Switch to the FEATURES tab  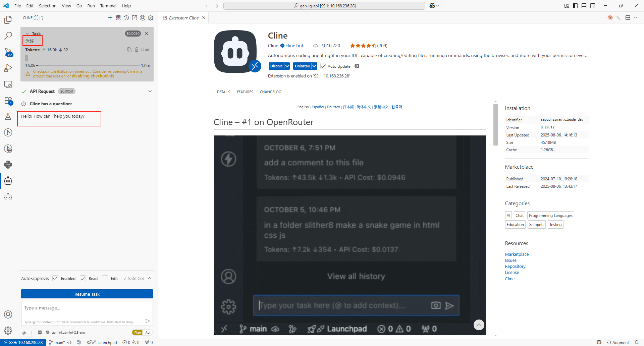(245, 92)
